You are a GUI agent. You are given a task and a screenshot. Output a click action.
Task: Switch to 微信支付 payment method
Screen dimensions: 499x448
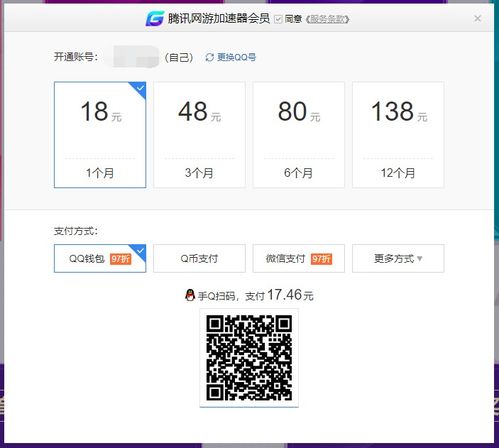click(299, 258)
